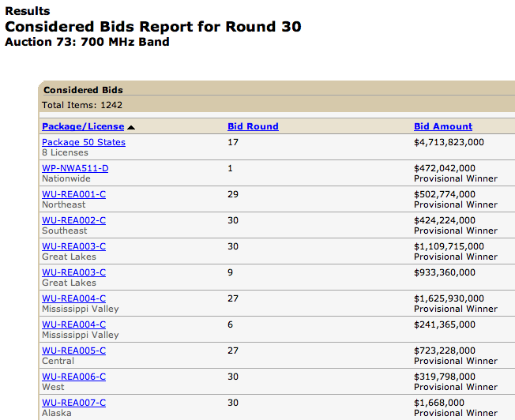
Task: Click the Auction 73: 700 MHz Band subtitle
Action: 87,42
